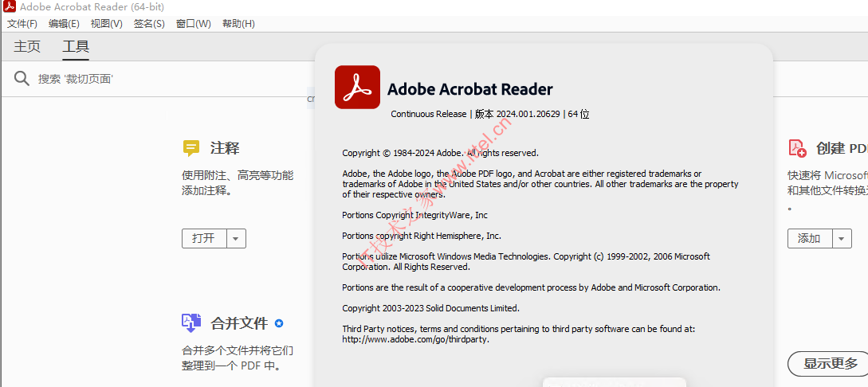This screenshot has width=868, height=387.
Task: Click 'Portions copyright Right Hemisphere, Inc.' text
Action: 422,236
